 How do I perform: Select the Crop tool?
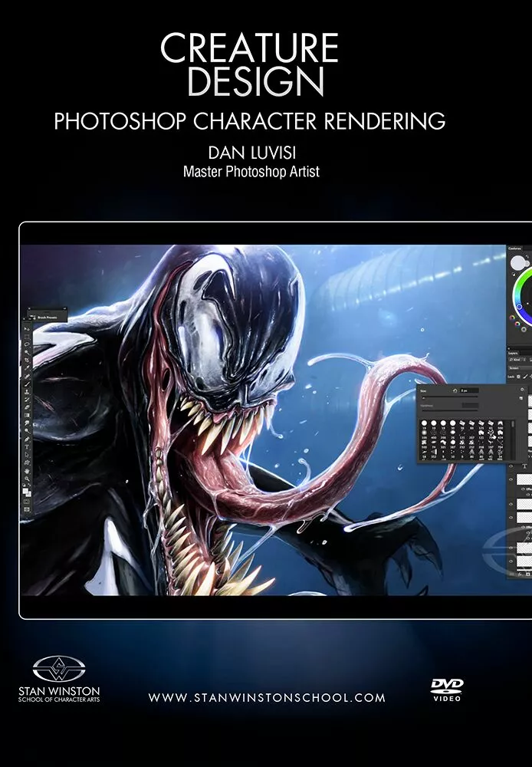pyautogui.click(x=27, y=360)
